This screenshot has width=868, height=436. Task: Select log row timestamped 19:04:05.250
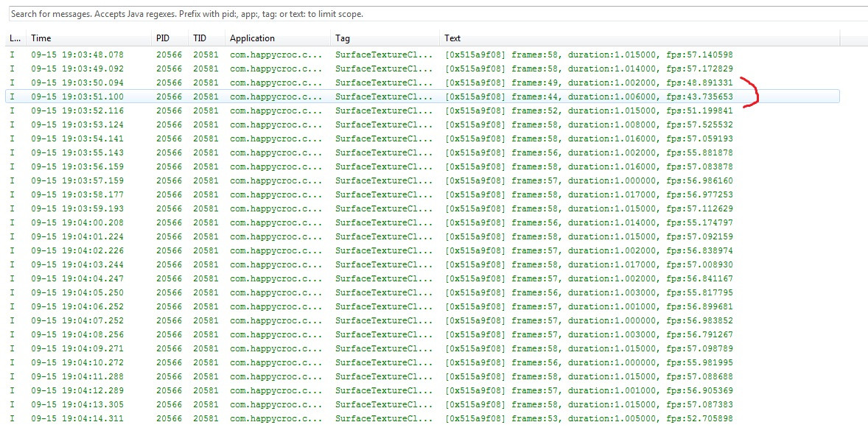423,292
